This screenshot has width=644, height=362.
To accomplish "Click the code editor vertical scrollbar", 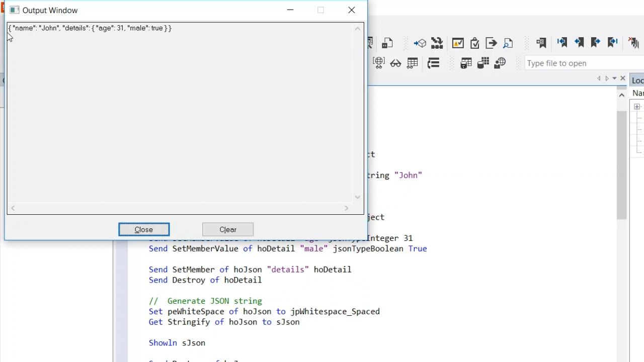I will (x=622, y=166).
